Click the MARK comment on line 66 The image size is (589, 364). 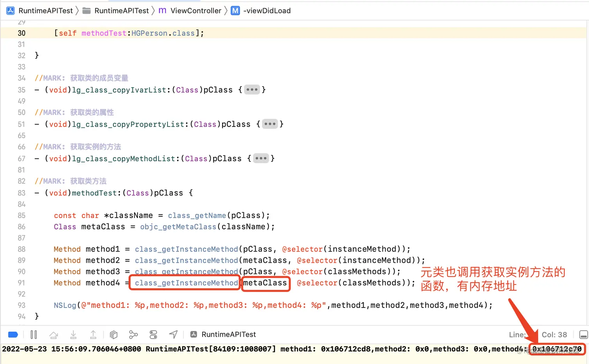[x=78, y=147]
